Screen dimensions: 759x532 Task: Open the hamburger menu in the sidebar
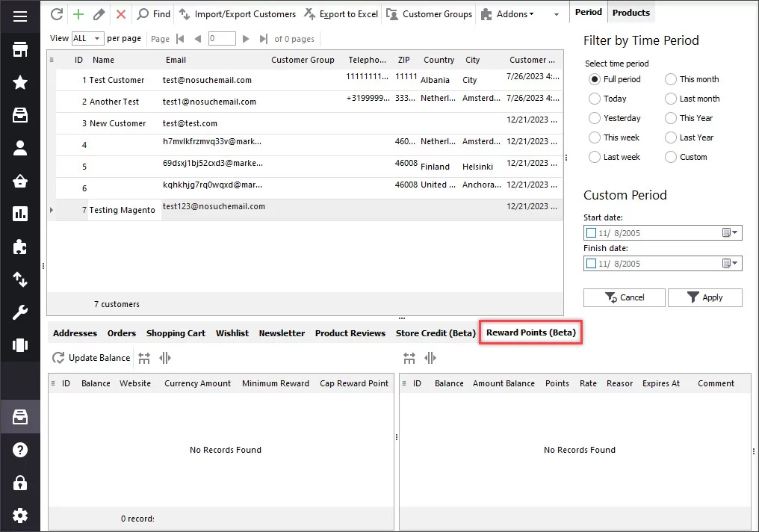point(20,16)
